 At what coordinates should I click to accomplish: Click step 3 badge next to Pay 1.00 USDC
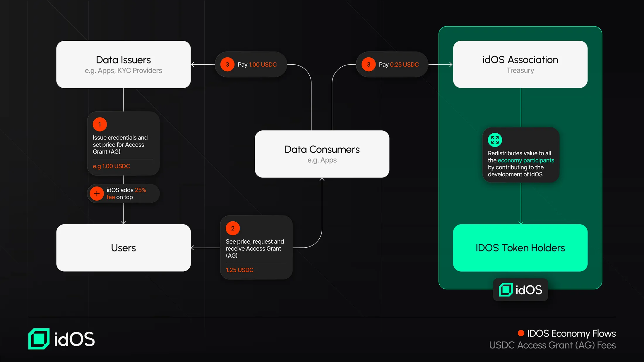coord(227,65)
